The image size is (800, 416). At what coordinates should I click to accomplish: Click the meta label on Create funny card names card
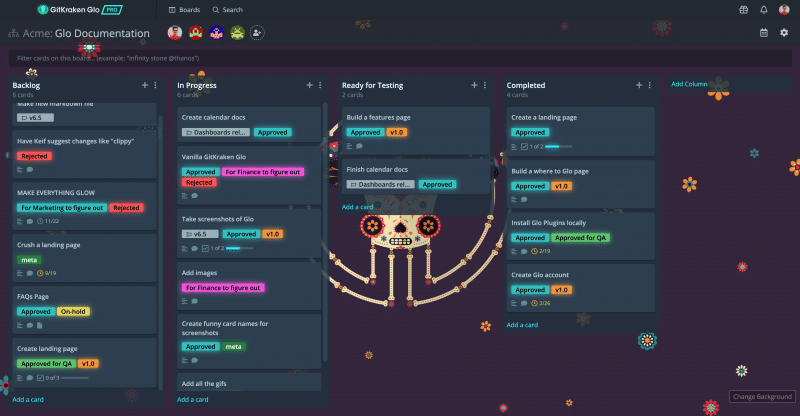point(234,347)
